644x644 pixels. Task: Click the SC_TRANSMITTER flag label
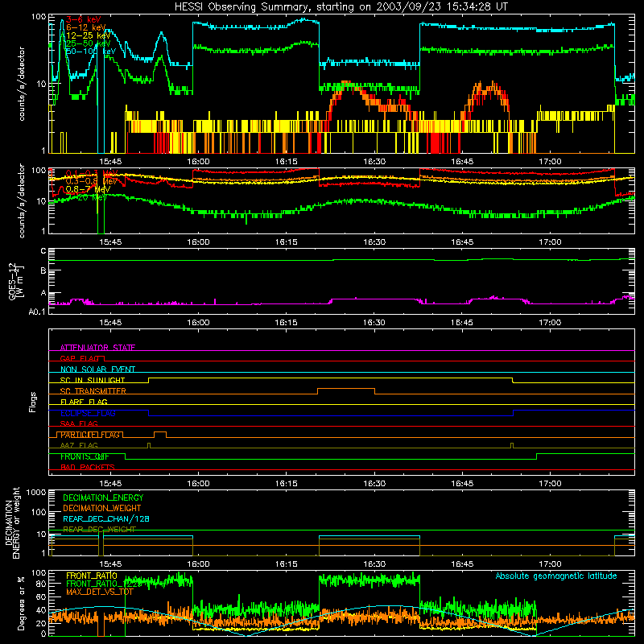(x=93, y=390)
